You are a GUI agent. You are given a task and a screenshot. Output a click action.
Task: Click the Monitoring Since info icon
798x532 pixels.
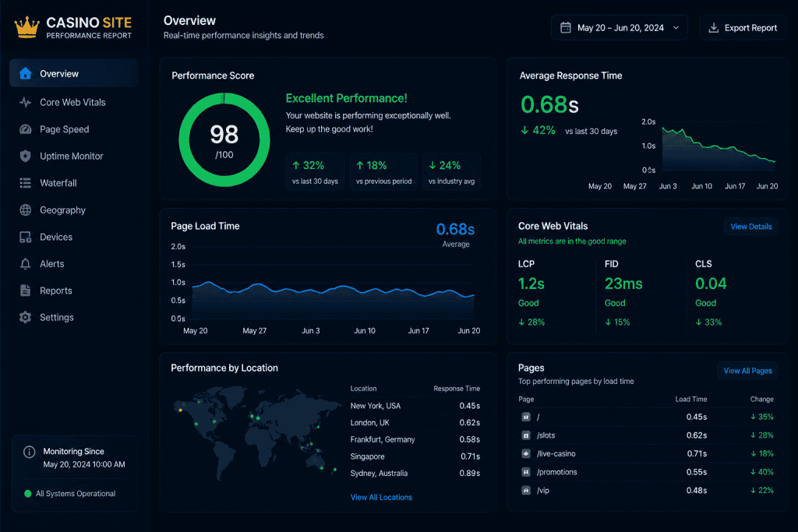click(x=30, y=452)
